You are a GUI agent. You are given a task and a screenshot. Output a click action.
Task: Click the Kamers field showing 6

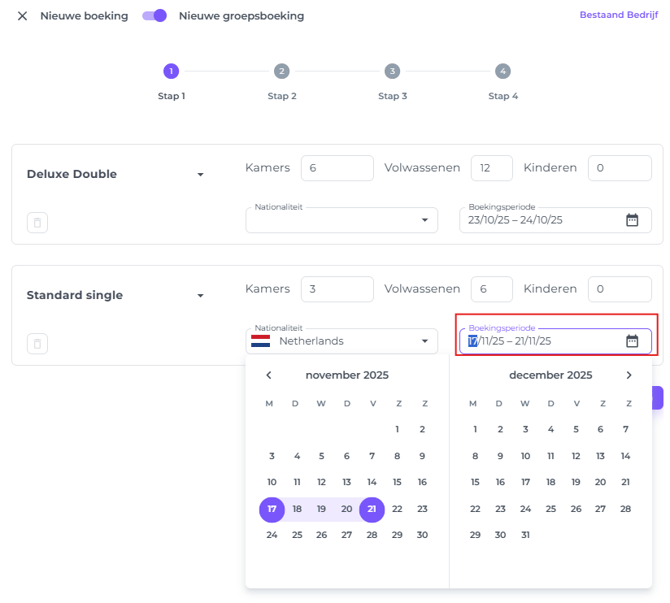click(336, 168)
